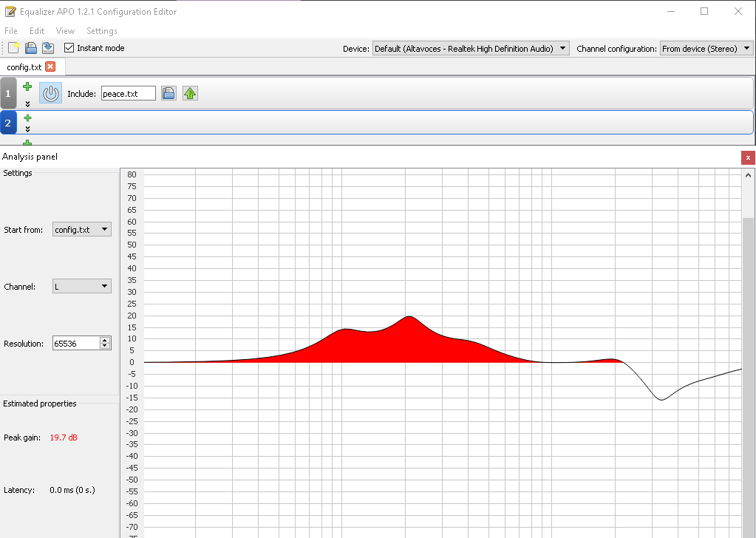Select filter row number 1

[8, 94]
